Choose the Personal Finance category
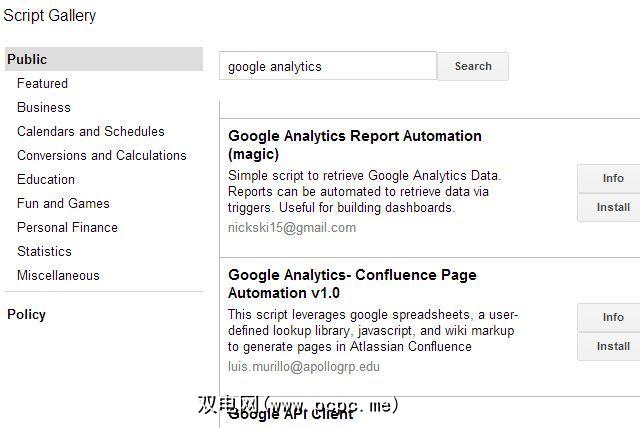Viewport: 640px width, 428px height. (67, 227)
